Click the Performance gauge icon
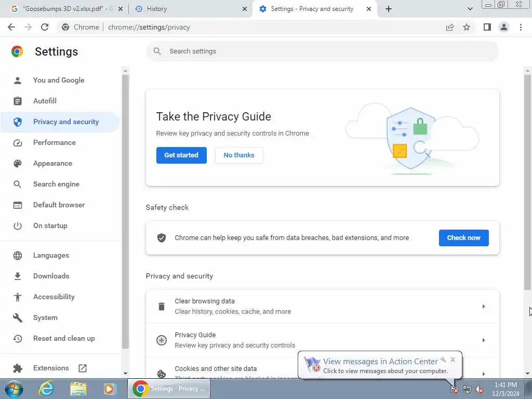The width and height of the screenshot is (532, 399). [x=18, y=143]
